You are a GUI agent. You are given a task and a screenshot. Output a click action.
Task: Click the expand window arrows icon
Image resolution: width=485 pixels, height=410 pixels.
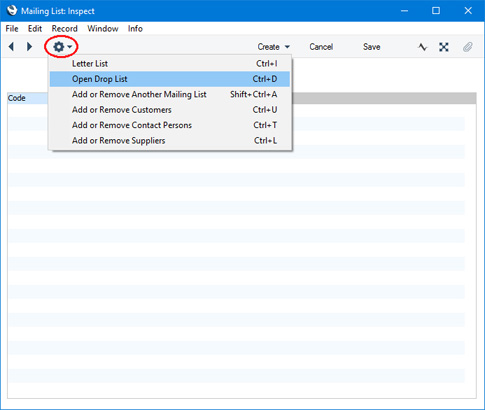(444, 47)
